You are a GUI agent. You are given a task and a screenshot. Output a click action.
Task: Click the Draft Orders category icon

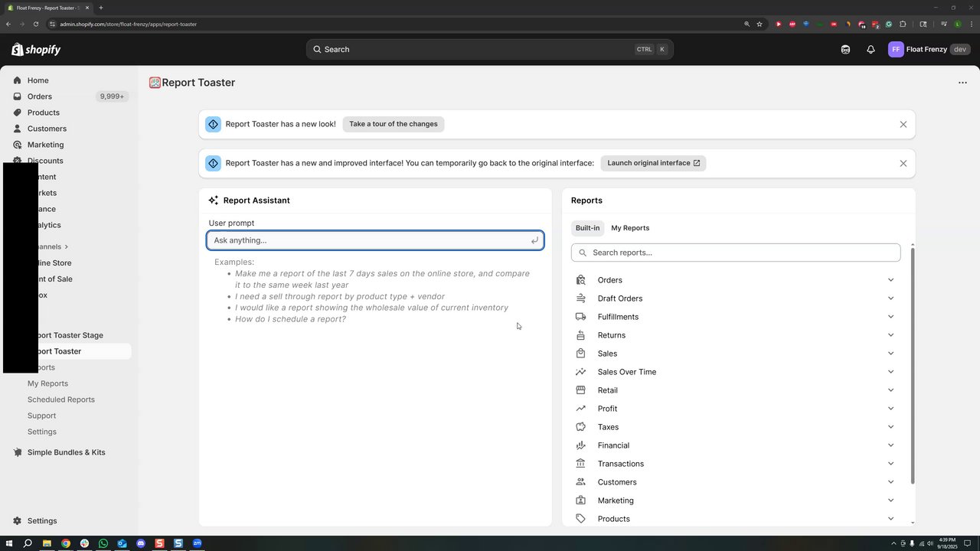580,298
